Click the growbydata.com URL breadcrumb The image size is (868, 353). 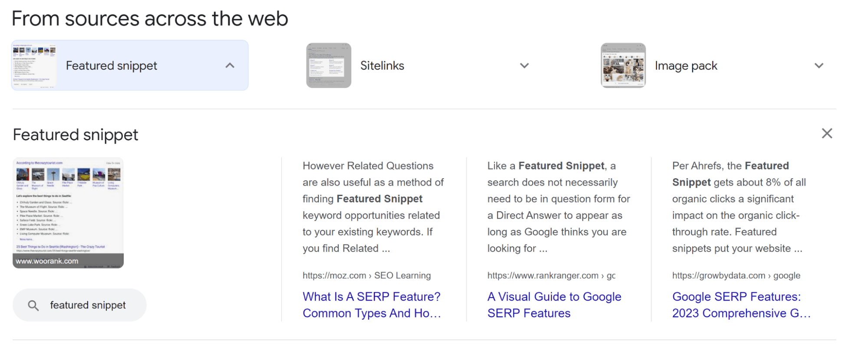[736, 275]
